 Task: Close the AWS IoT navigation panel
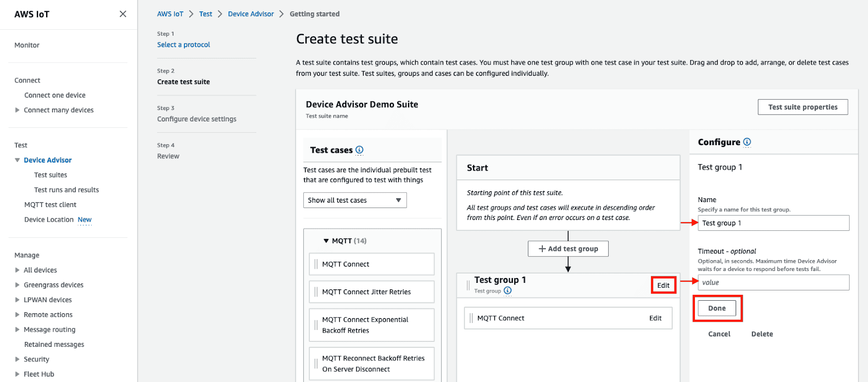(123, 14)
